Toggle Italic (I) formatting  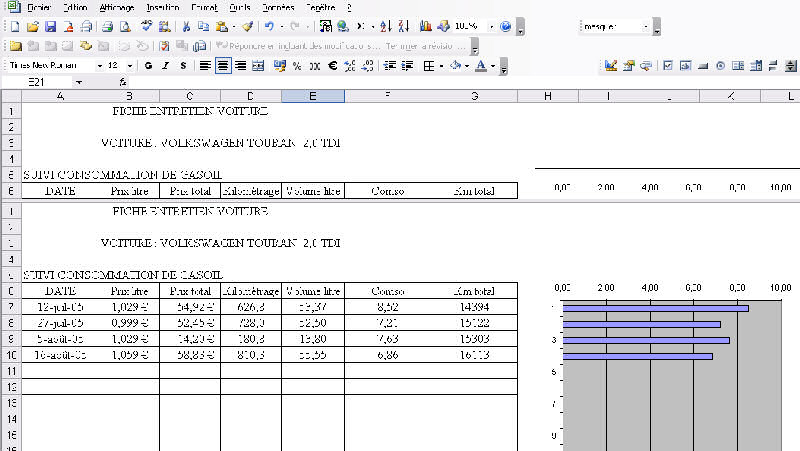point(165,66)
